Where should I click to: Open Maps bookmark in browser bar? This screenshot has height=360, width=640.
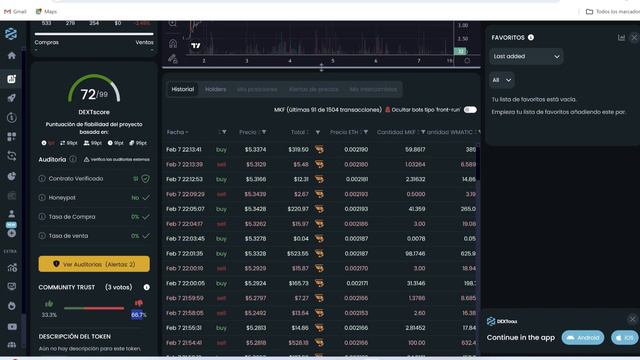(46, 11)
